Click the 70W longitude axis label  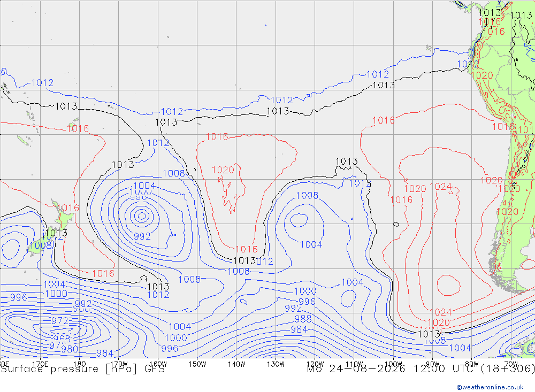pos(511,364)
